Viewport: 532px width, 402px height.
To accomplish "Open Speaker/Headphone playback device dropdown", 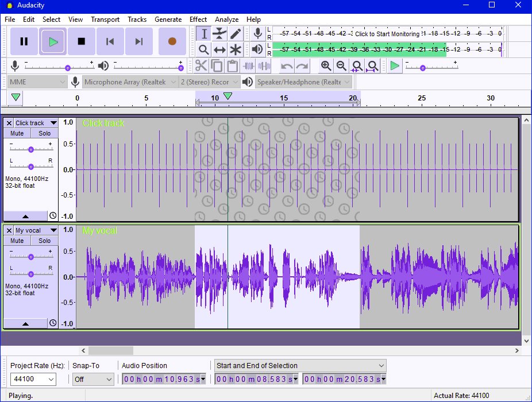I will [x=303, y=82].
